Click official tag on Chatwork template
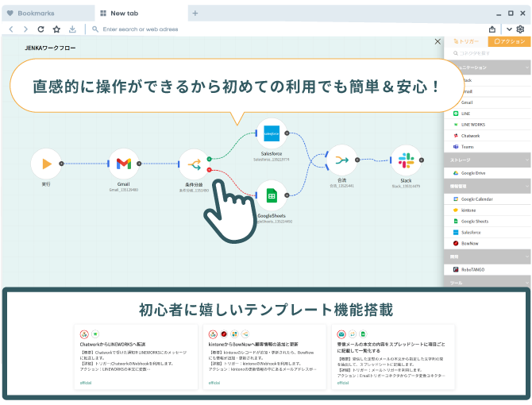Image resolution: width=532 pixels, height=405 pixels. pos(86,383)
